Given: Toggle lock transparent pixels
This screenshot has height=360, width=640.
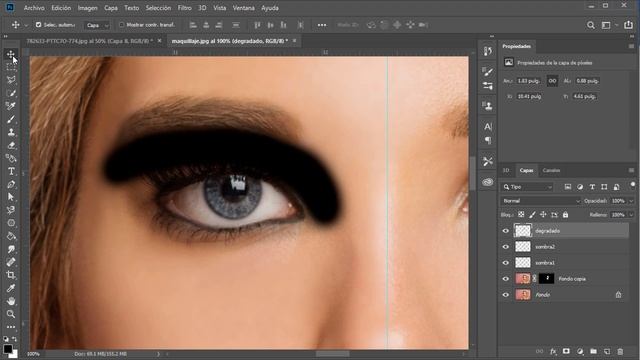Looking at the screenshot, I should (521, 215).
